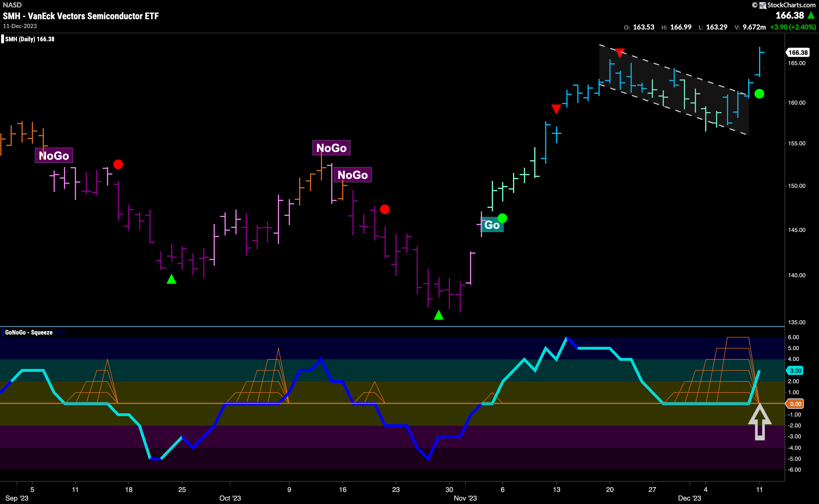Click the cyan 3.00 oscillator value tag
Screen dimensions: 819x504
[x=795, y=370]
